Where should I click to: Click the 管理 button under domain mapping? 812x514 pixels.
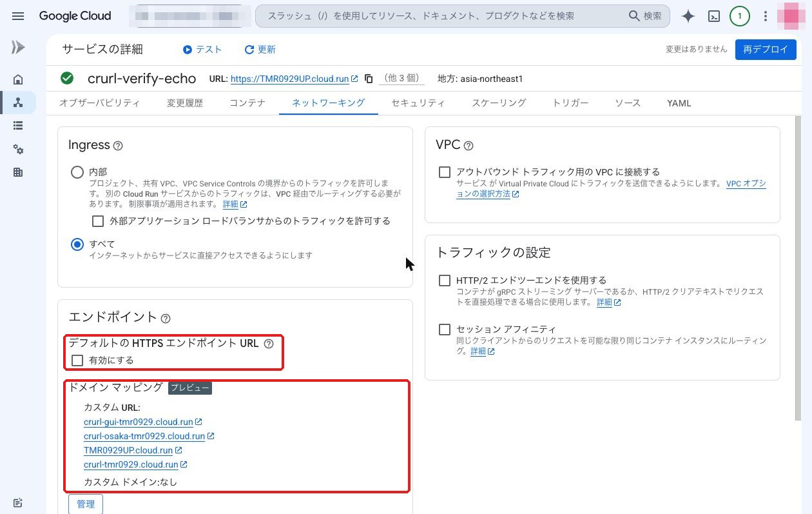click(86, 504)
